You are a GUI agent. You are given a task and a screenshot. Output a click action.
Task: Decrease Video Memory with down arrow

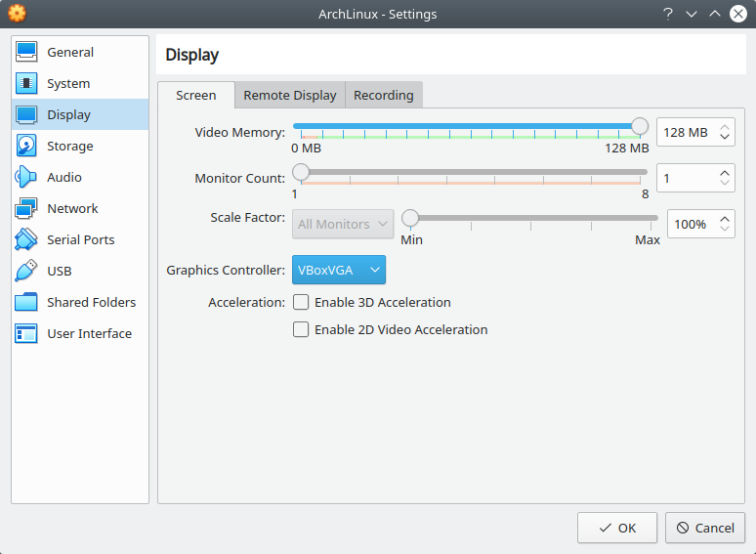coord(724,137)
